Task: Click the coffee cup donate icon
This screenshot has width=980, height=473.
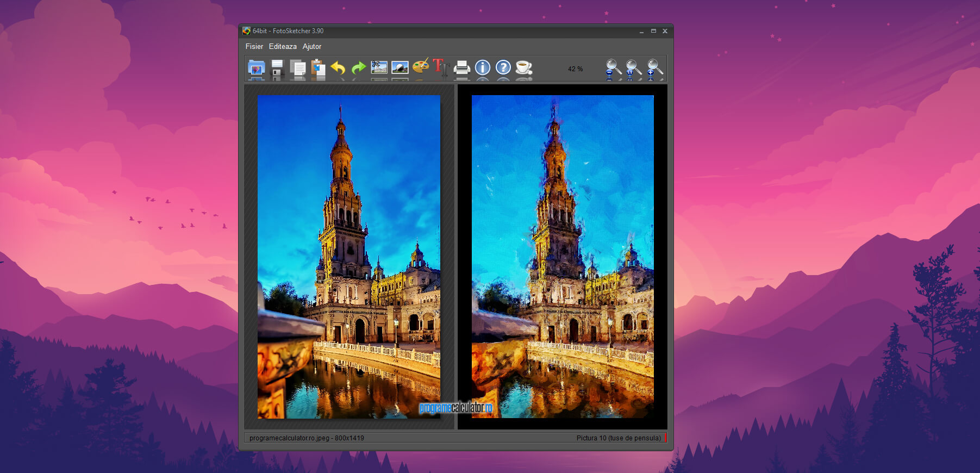Action: coord(524,67)
